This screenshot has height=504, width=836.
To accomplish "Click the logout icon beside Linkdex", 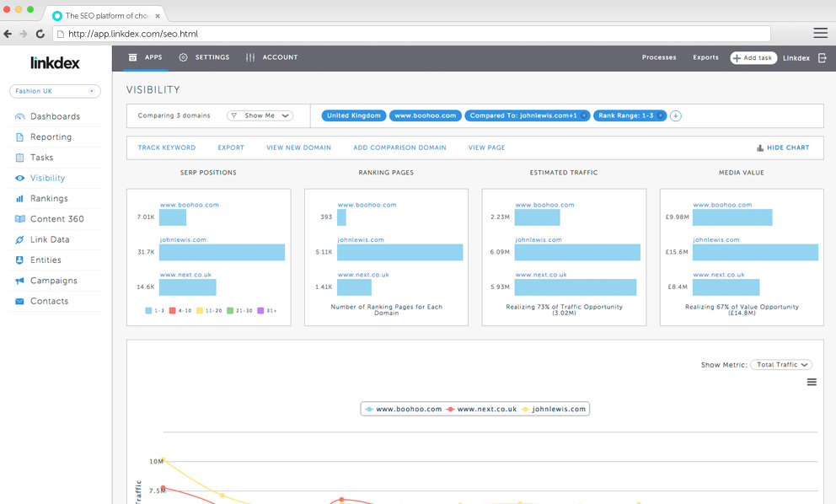I will tap(823, 57).
